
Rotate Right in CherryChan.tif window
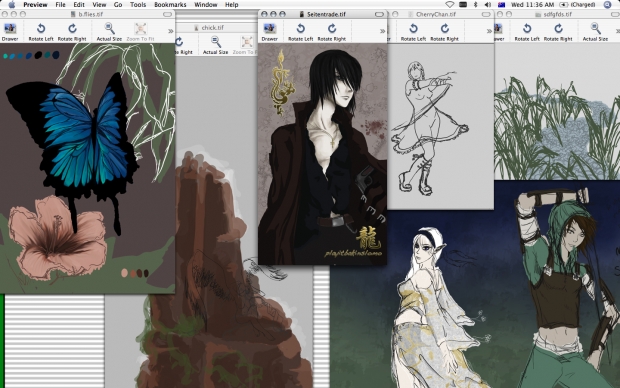pos(444,32)
